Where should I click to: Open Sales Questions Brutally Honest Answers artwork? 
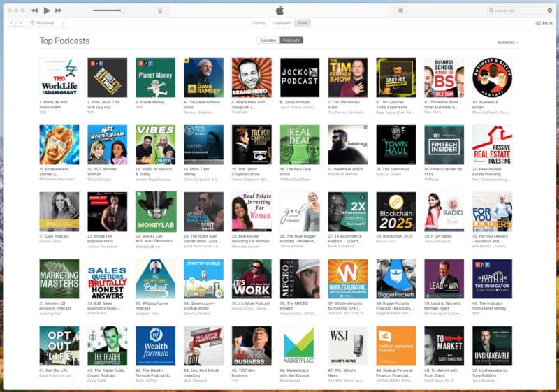point(108,279)
